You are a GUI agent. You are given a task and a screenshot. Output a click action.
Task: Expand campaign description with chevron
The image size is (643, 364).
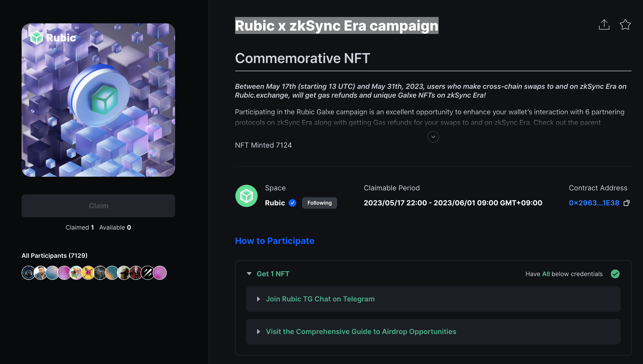(433, 137)
